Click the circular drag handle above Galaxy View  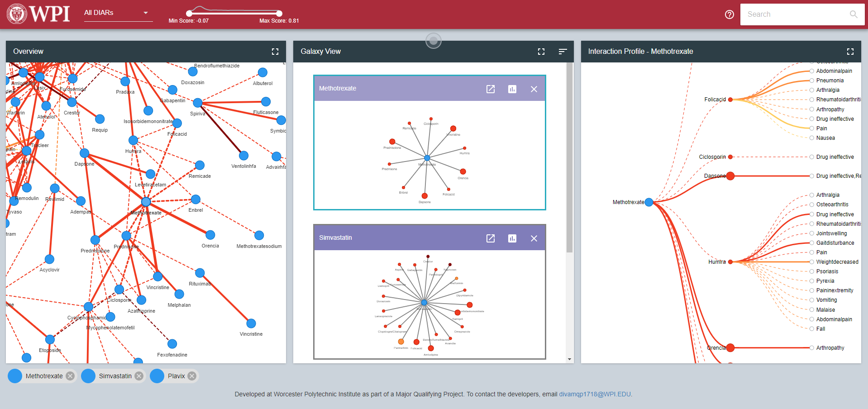click(x=433, y=41)
